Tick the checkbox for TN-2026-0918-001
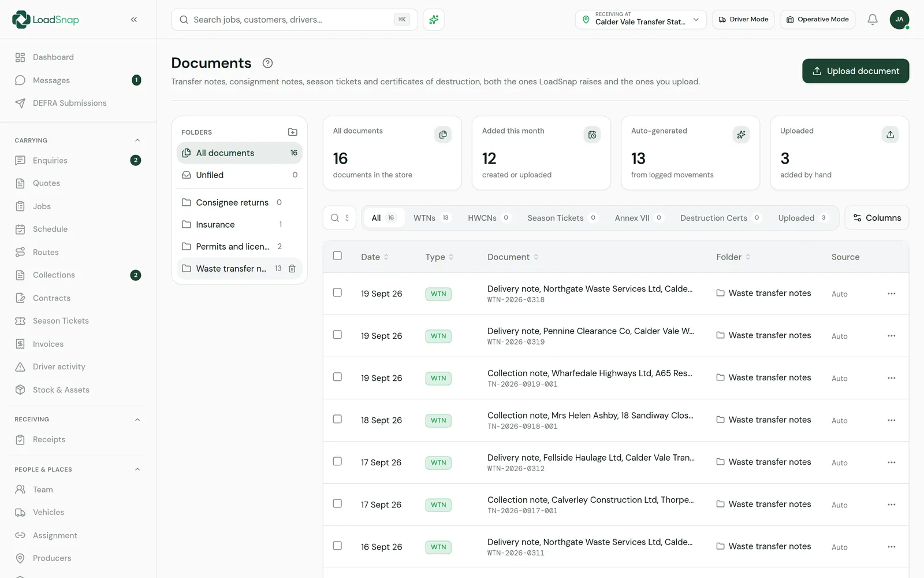Screen dimensions: 924x578 point(337,419)
